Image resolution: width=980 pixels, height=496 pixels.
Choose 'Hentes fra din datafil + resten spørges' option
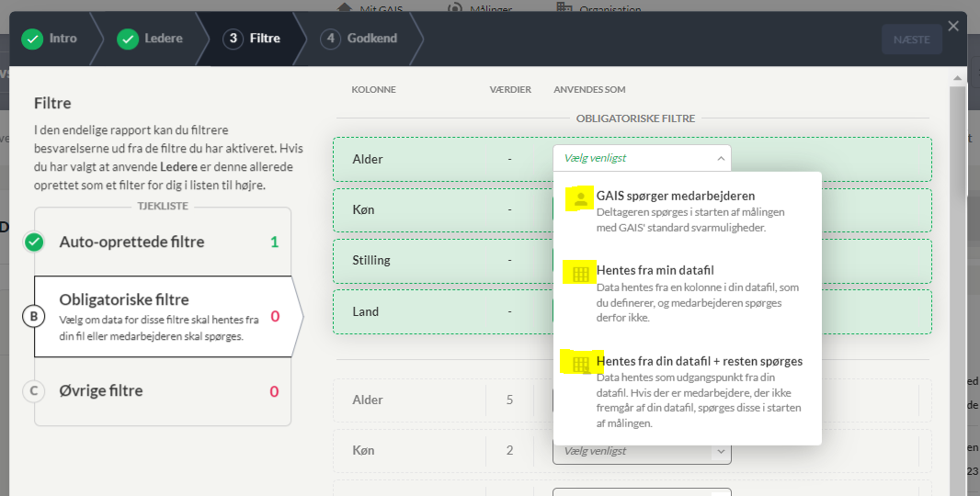point(687,391)
